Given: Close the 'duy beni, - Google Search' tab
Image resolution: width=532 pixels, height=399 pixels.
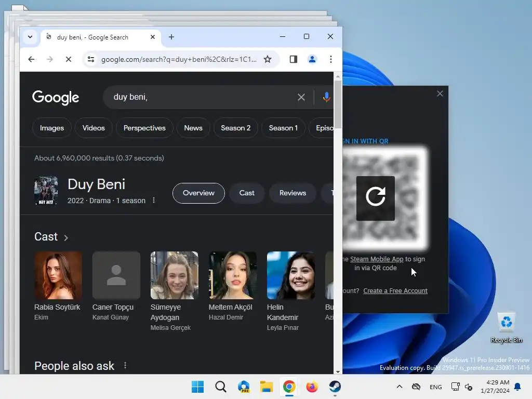Looking at the screenshot, I should pos(153,37).
